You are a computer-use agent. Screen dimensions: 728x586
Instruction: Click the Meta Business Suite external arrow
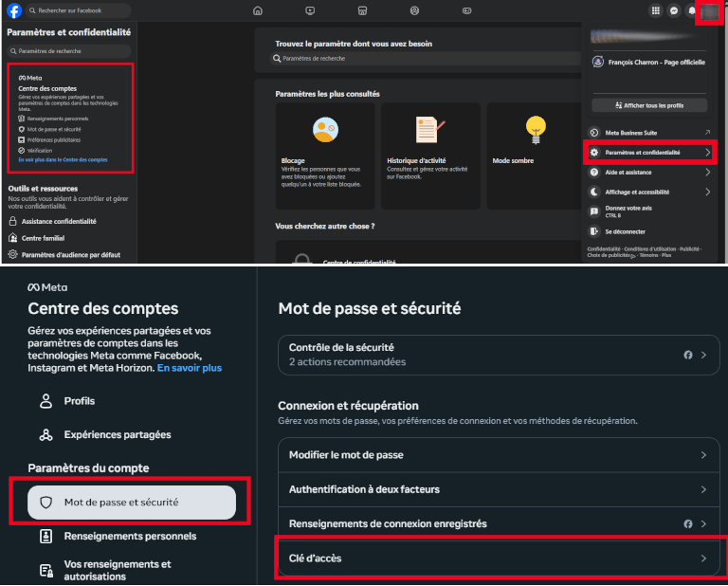coord(707,133)
